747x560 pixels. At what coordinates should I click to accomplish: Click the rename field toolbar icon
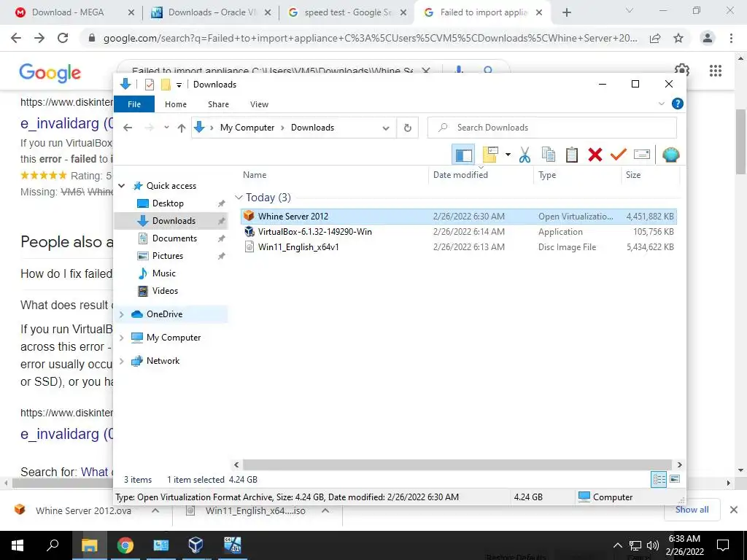[x=642, y=155]
